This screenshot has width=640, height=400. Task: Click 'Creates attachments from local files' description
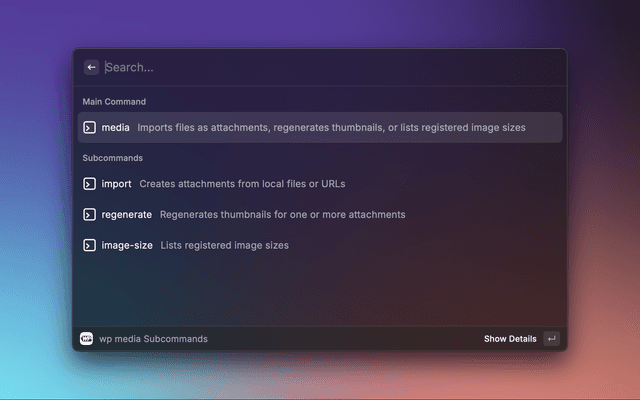pyautogui.click(x=242, y=184)
